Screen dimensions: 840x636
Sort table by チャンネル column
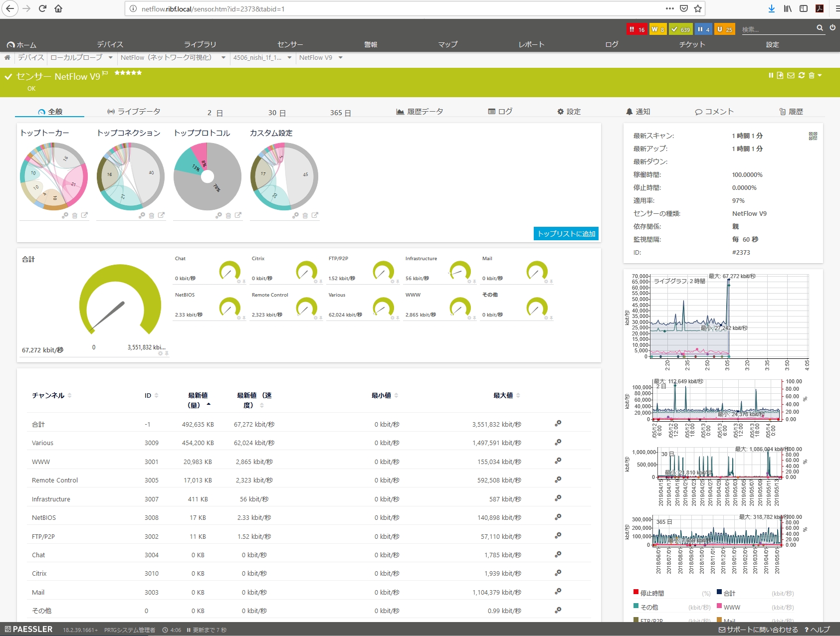click(x=52, y=395)
